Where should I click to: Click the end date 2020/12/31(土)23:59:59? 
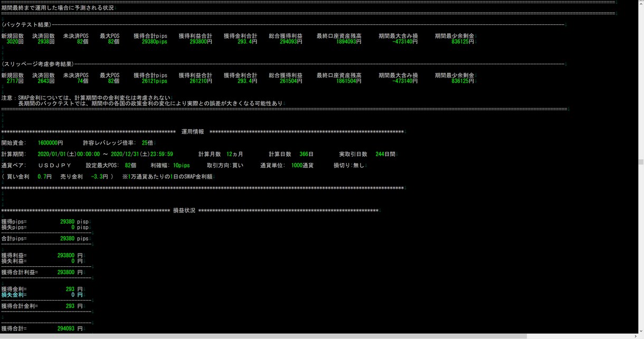click(142, 154)
